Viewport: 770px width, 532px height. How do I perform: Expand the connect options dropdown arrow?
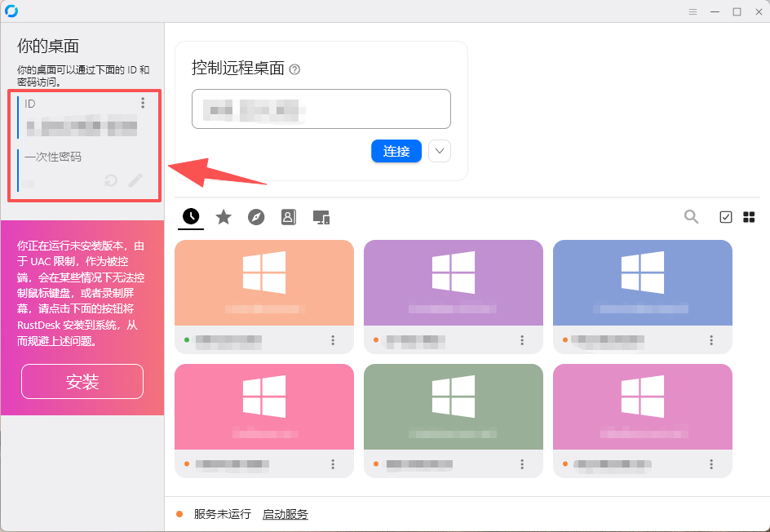[440, 151]
